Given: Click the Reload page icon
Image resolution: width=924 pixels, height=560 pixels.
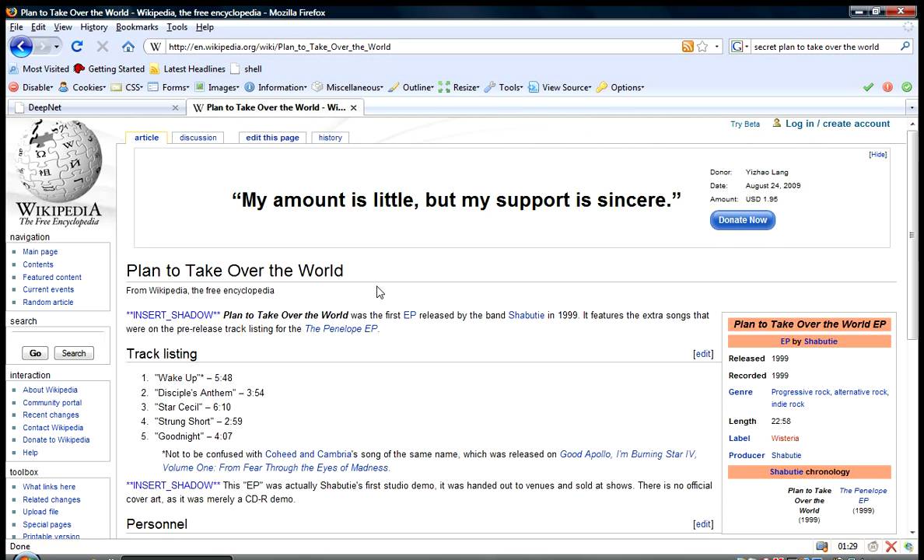Looking at the screenshot, I should [76, 47].
